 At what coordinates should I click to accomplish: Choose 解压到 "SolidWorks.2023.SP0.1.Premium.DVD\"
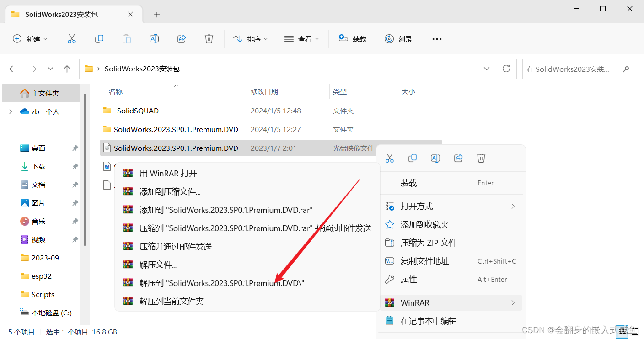click(x=247, y=283)
